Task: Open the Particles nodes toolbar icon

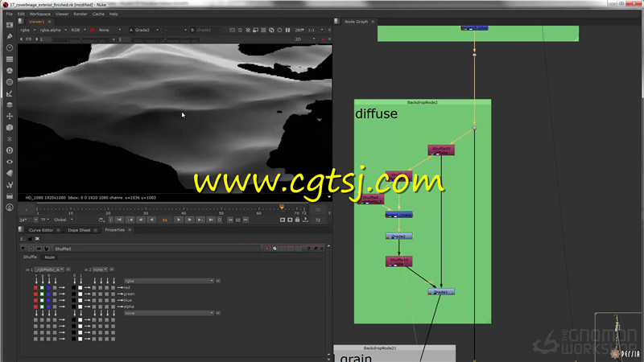Action: pyautogui.click(x=10, y=139)
